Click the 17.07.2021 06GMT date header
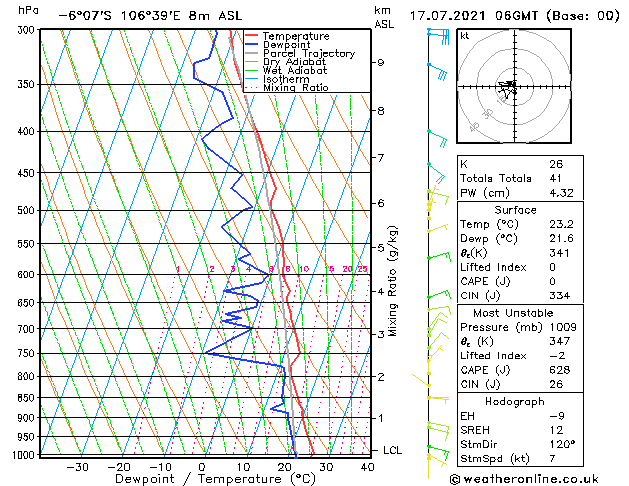This screenshot has height=486, width=629. click(473, 16)
